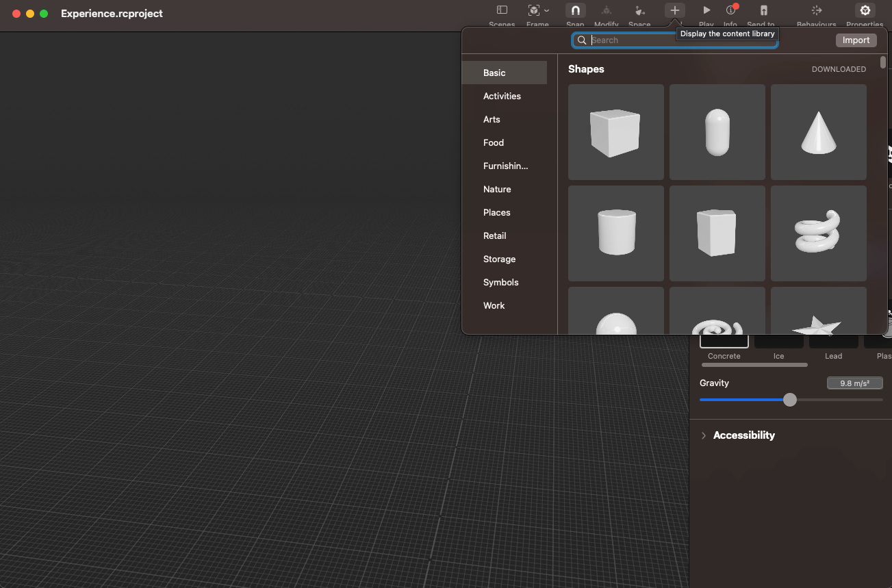Add the sphere shape
The width and height of the screenshot is (892, 588).
pyautogui.click(x=616, y=311)
